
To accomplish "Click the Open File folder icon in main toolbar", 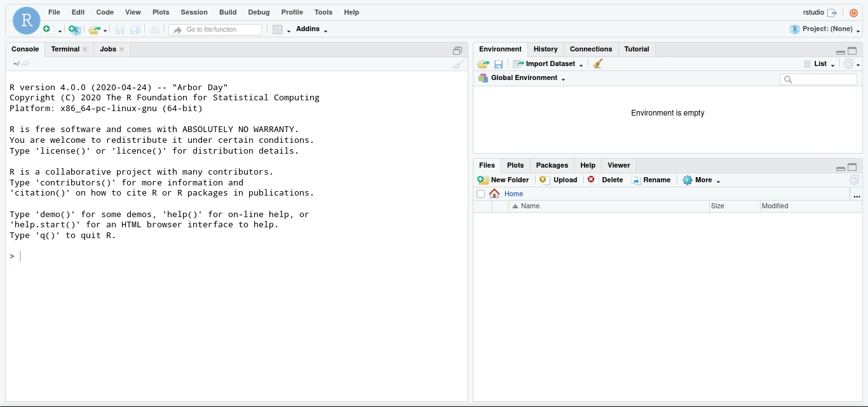I will (x=94, y=29).
